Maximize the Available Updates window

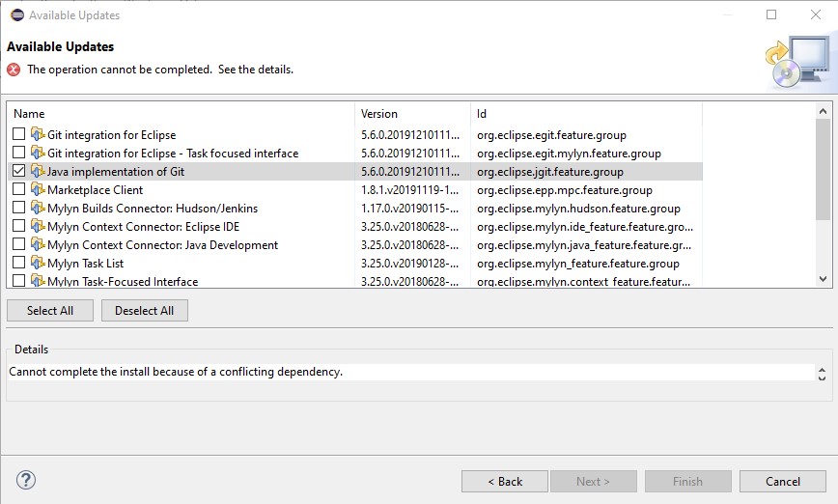click(771, 14)
